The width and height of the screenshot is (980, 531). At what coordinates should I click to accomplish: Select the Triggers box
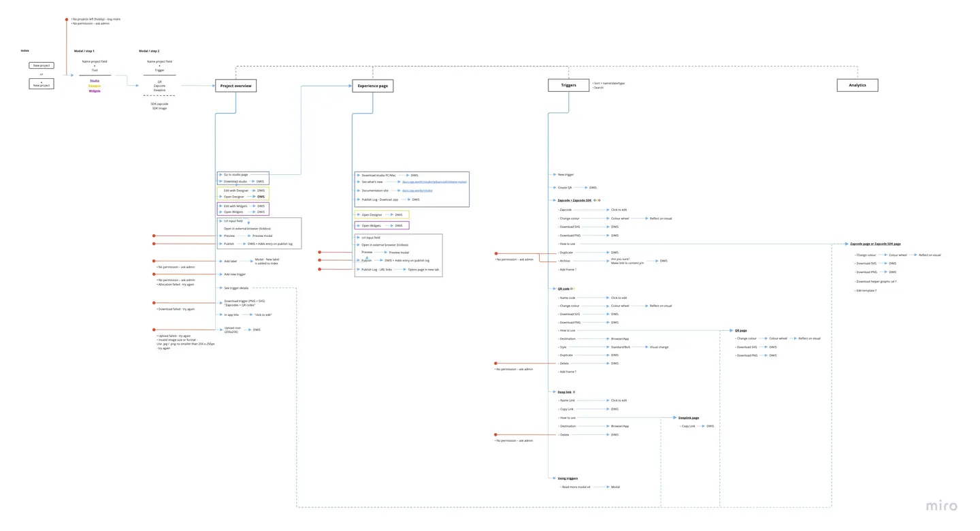[x=568, y=85]
